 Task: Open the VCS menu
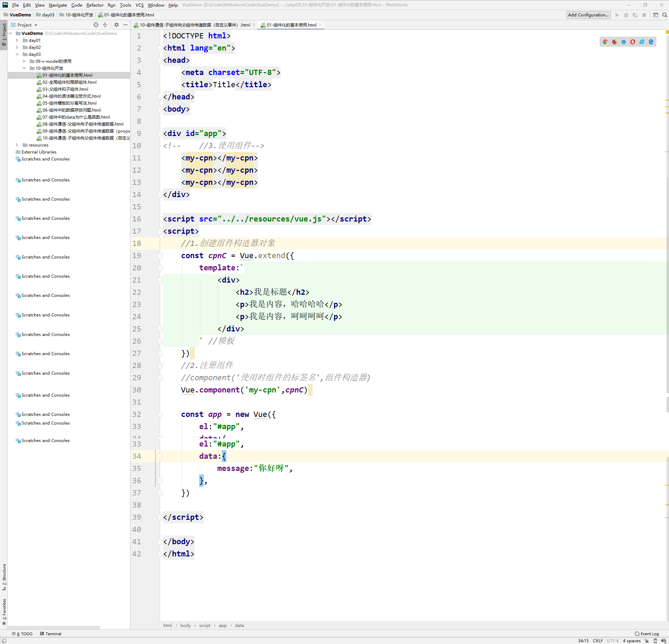pos(140,5)
